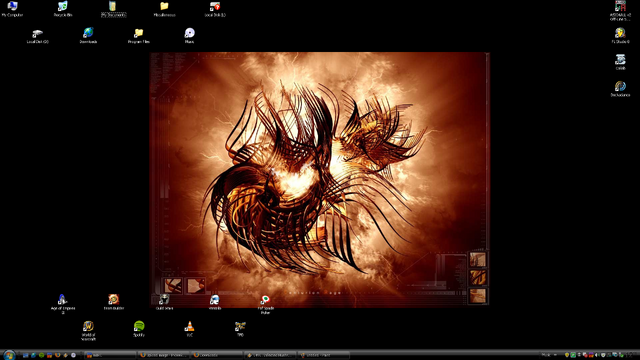Launch FL Studio 8 from desktop
The width and height of the screenshot is (640, 360).
[620, 36]
